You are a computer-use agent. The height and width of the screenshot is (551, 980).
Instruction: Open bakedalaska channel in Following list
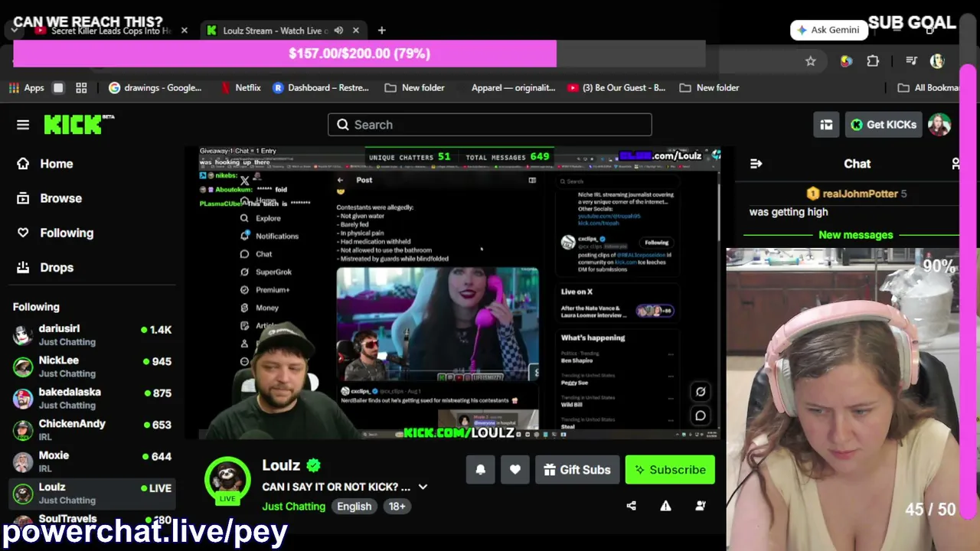pos(92,398)
